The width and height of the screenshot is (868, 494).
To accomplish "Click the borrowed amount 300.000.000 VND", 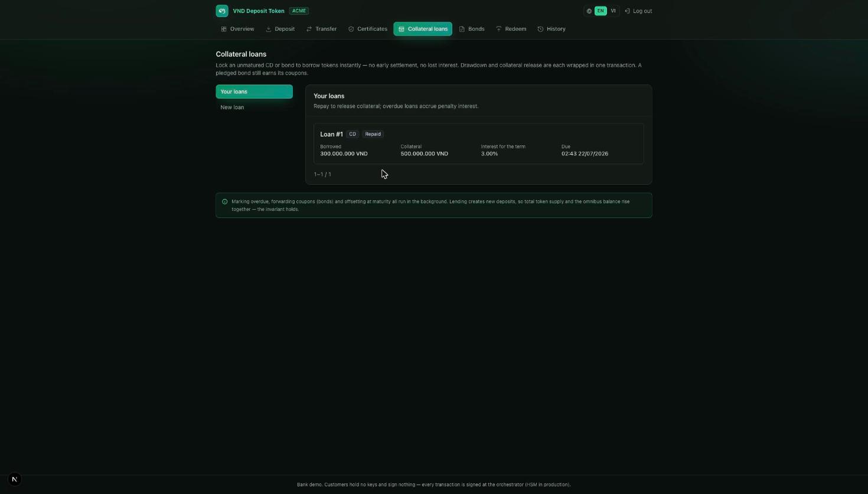I will coord(344,154).
